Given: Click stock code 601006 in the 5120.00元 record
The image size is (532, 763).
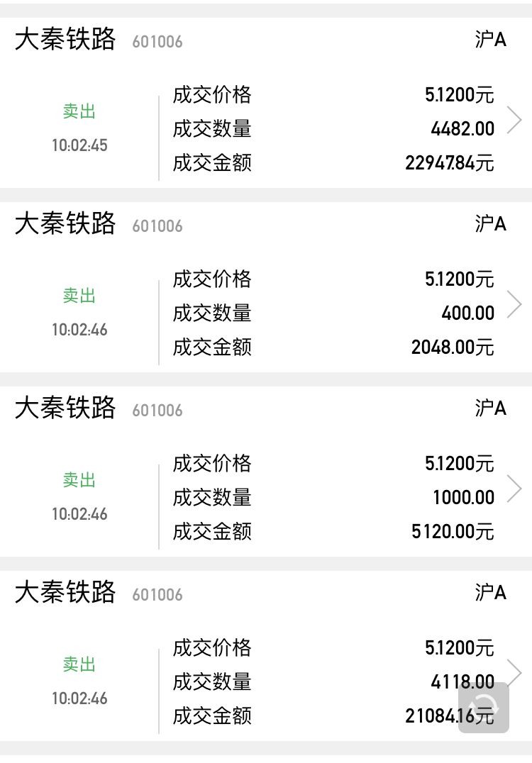Looking at the screenshot, I should pyautogui.click(x=157, y=411).
